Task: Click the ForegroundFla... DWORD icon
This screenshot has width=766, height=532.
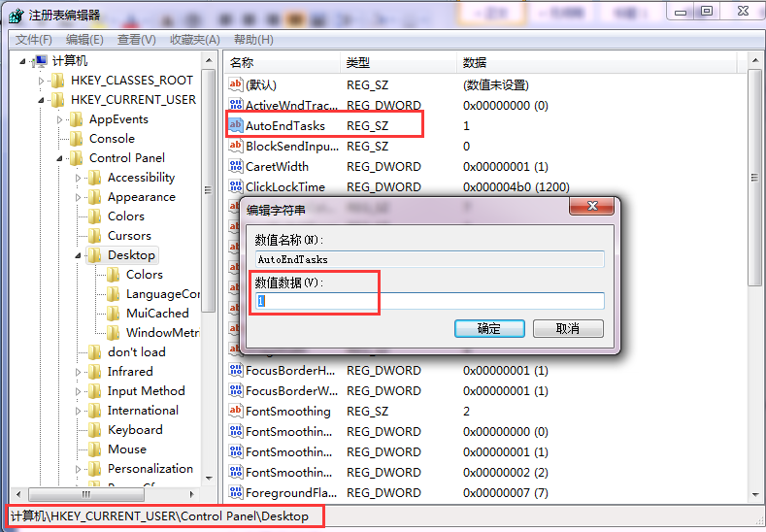Action: click(236, 492)
